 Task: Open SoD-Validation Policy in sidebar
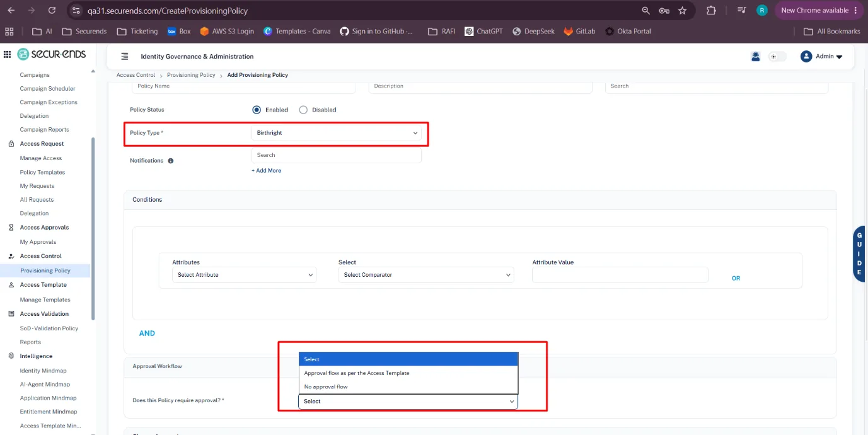tap(49, 328)
